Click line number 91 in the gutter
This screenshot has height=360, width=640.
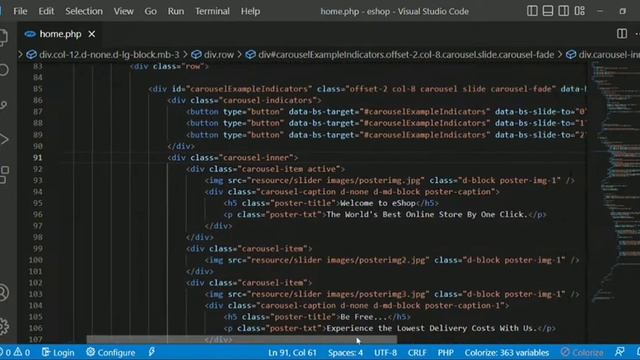click(x=38, y=158)
